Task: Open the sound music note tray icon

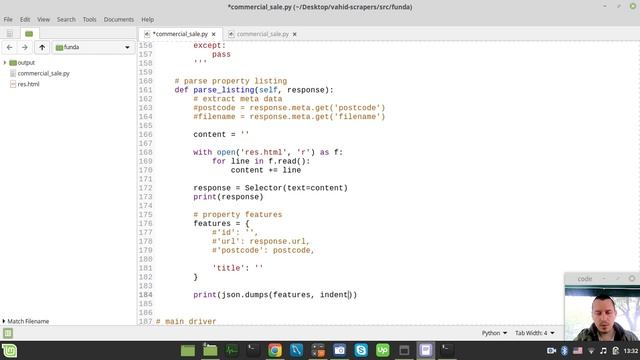Action: tap(603, 351)
